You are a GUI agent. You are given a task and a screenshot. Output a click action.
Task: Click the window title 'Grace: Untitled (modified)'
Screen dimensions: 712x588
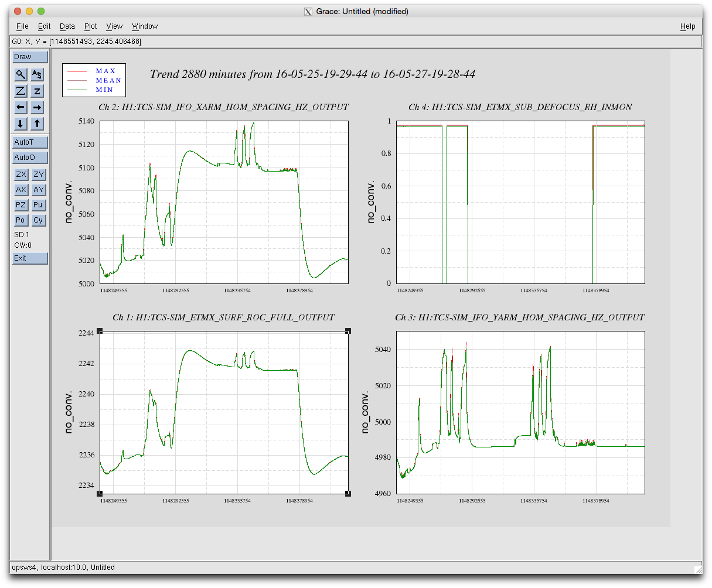[362, 11]
